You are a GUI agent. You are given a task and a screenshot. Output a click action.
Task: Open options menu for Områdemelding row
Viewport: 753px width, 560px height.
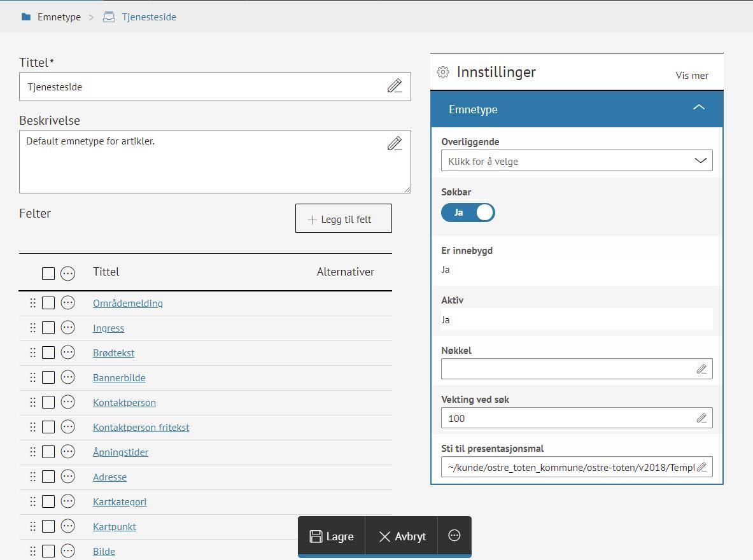pyautogui.click(x=67, y=303)
